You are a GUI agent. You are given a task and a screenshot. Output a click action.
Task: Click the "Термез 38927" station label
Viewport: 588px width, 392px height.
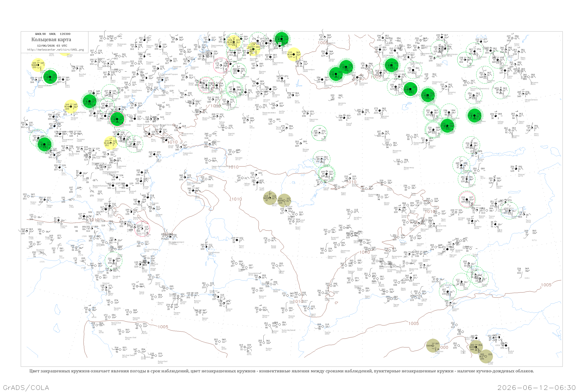(396, 305)
